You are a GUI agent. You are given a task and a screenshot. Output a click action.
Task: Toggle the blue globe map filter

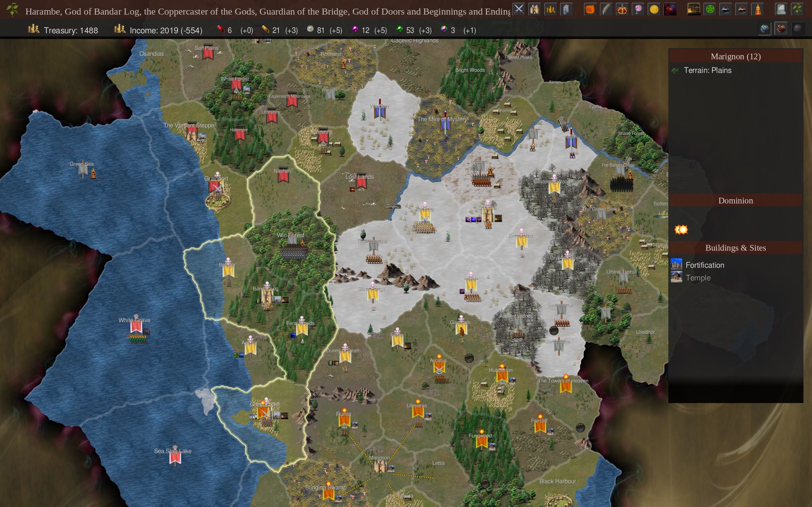pos(765,29)
